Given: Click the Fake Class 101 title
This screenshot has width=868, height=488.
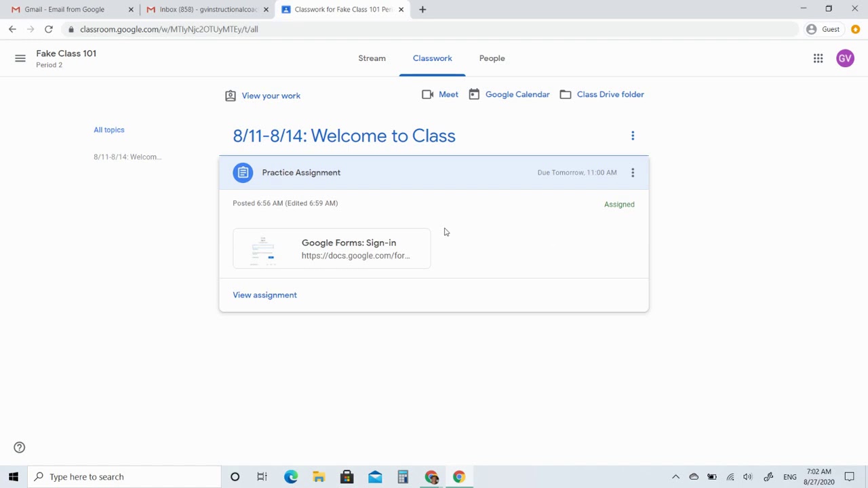Looking at the screenshot, I should [66, 53].
